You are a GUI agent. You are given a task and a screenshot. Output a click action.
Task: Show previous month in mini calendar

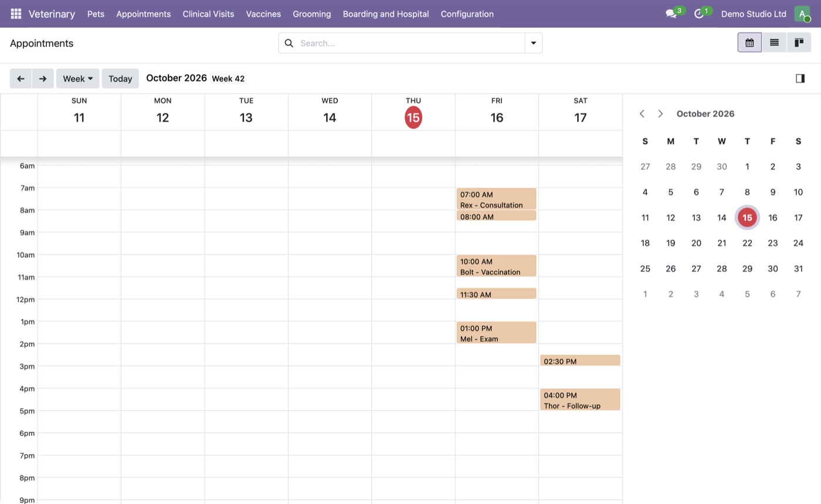(x=642, y=114)
